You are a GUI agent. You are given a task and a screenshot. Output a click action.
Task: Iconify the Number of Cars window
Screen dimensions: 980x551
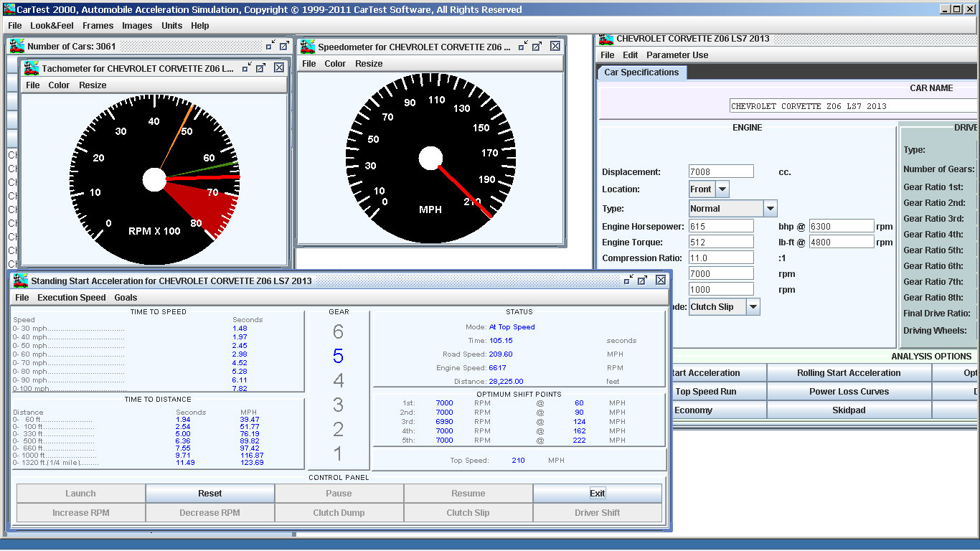tap(270, 46)
